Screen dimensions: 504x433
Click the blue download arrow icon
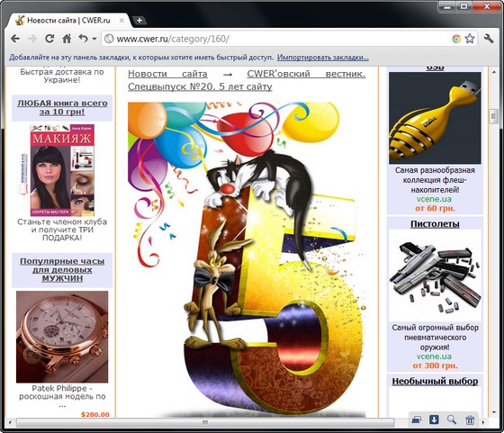434,419
